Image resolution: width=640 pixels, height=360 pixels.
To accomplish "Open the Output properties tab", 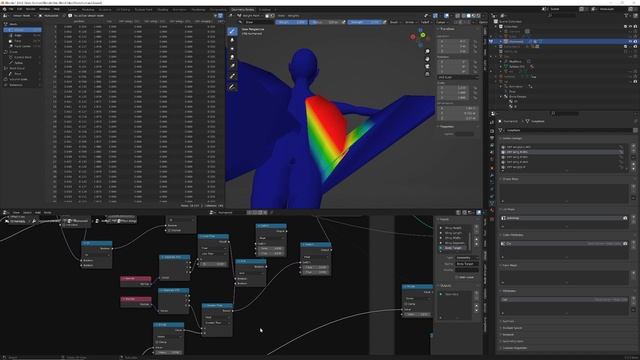I will (492, 138).
